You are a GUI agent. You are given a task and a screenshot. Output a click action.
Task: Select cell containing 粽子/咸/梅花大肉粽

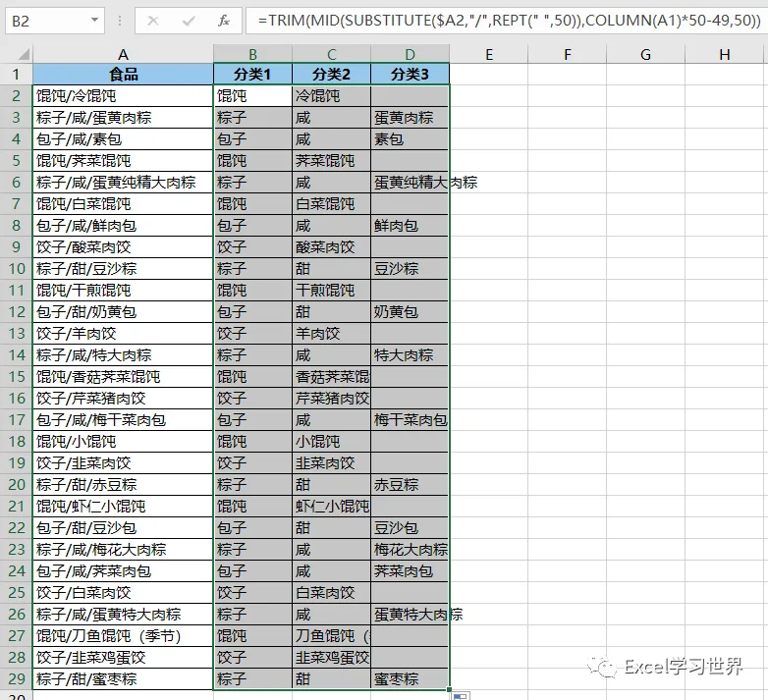pos(123,549)
